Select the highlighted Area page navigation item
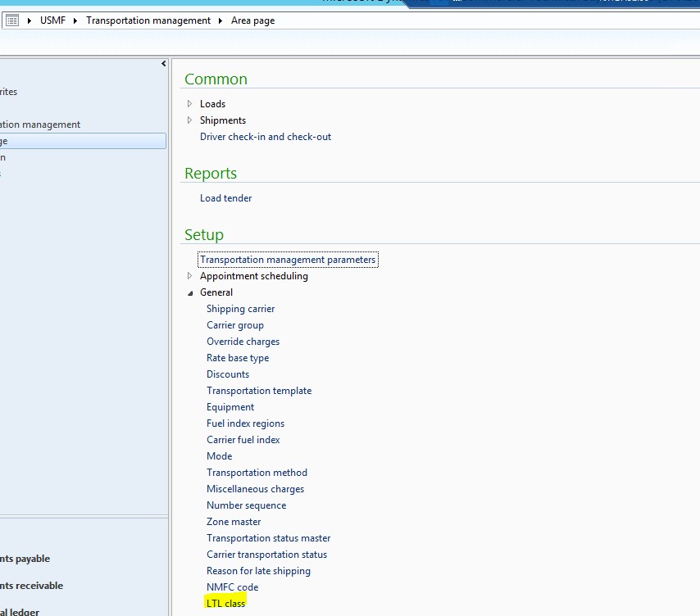The width and height of the screenshot is (700, 616). point(82,140)
